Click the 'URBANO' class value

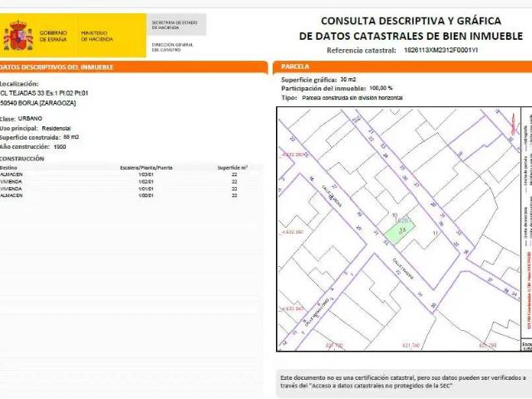30,118
